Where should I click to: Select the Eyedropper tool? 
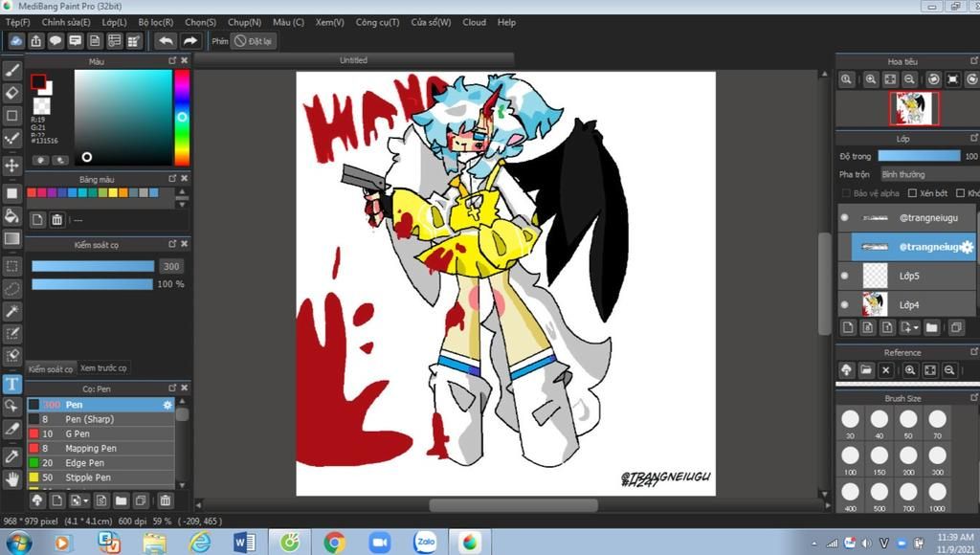11,456
